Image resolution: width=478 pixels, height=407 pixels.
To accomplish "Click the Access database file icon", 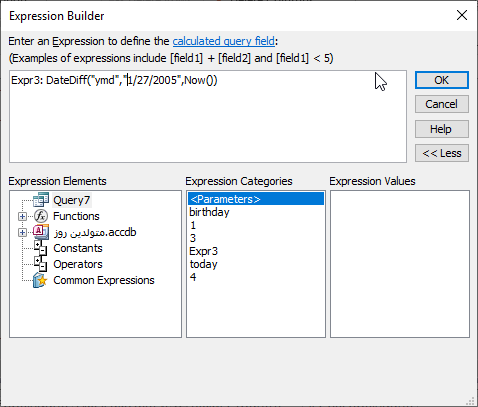I will tap(41, 232).
